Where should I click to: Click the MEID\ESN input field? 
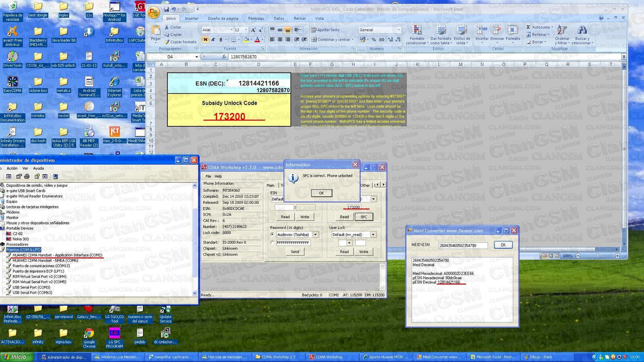463,245
